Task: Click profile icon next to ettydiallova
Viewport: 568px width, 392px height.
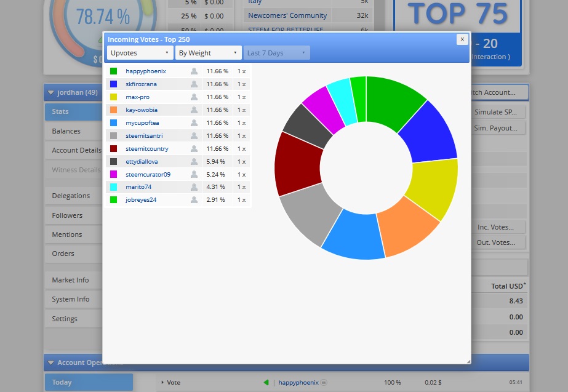Action: pos(194,162)
